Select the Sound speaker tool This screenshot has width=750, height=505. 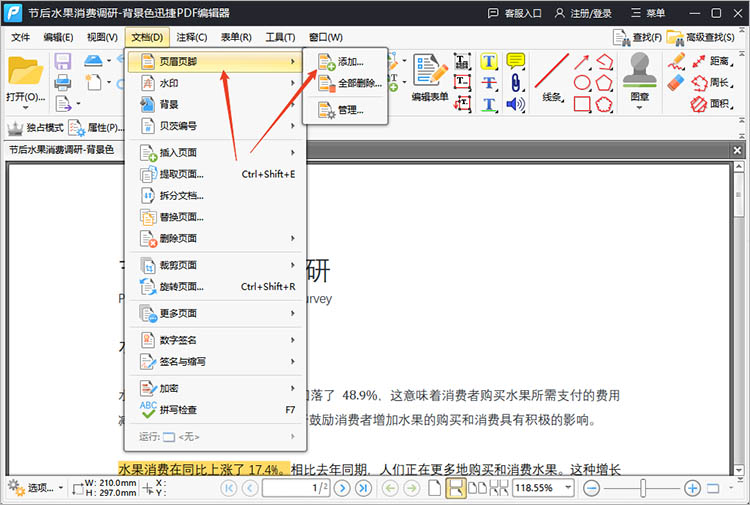pyautogui.click(x=515, y=104)
